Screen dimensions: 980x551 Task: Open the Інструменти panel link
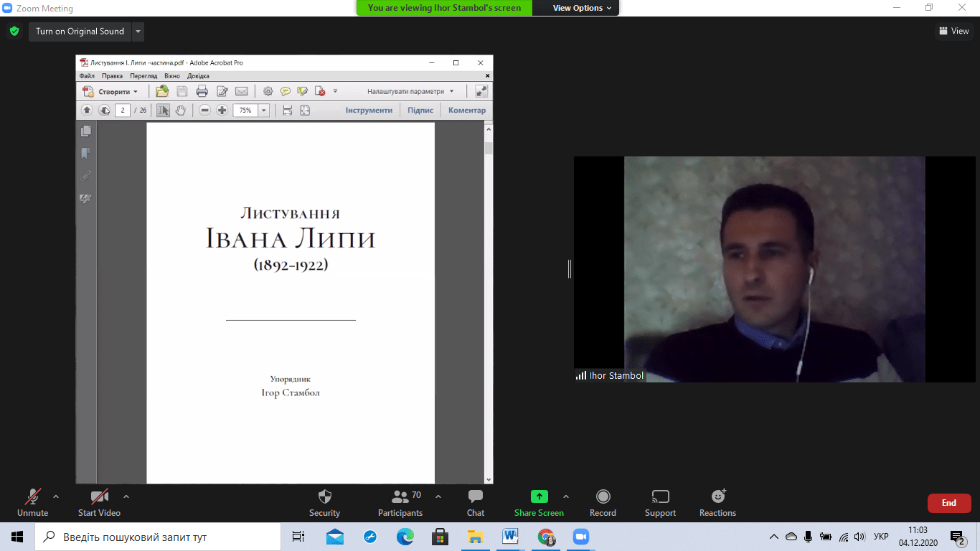(369, 110)
